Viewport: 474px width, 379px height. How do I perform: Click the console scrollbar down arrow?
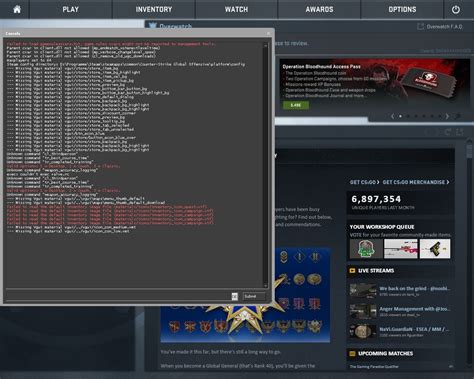(x=266, y=285)
